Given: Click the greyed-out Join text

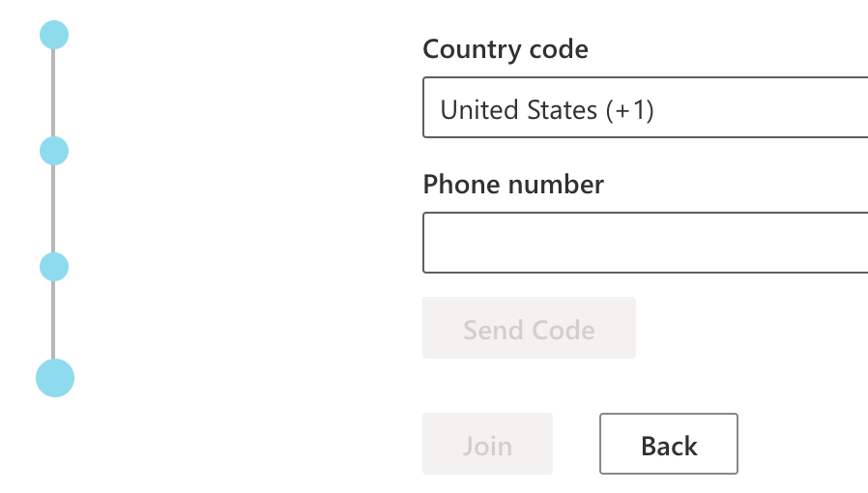Looking at the screenshot, I should (x=487, y=446).
